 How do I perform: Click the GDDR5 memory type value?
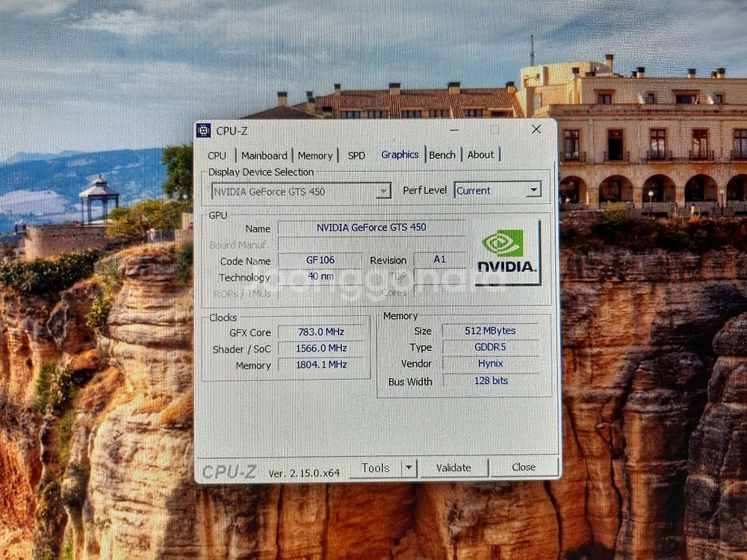(490, 347)
